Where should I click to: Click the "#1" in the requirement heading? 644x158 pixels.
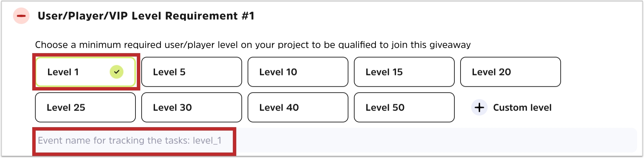click(x=248, y=16)
